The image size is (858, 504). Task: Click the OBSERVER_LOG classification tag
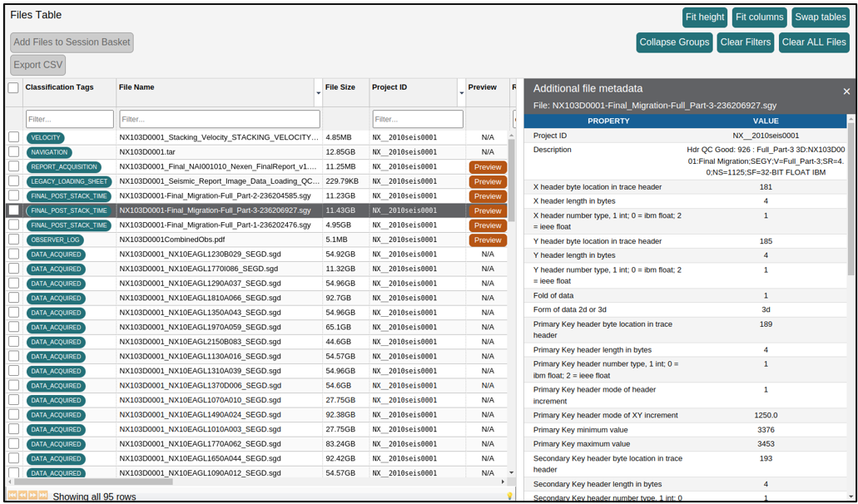[x=55, y=240]
